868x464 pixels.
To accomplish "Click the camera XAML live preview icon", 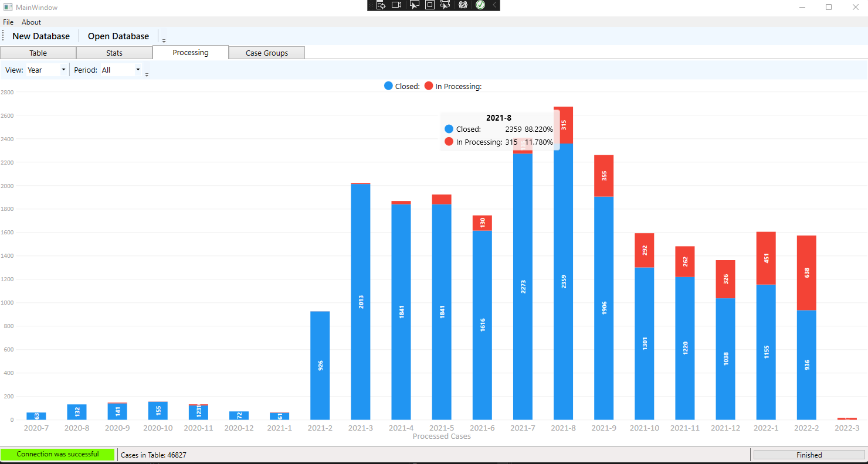I will tap(396, 5).
